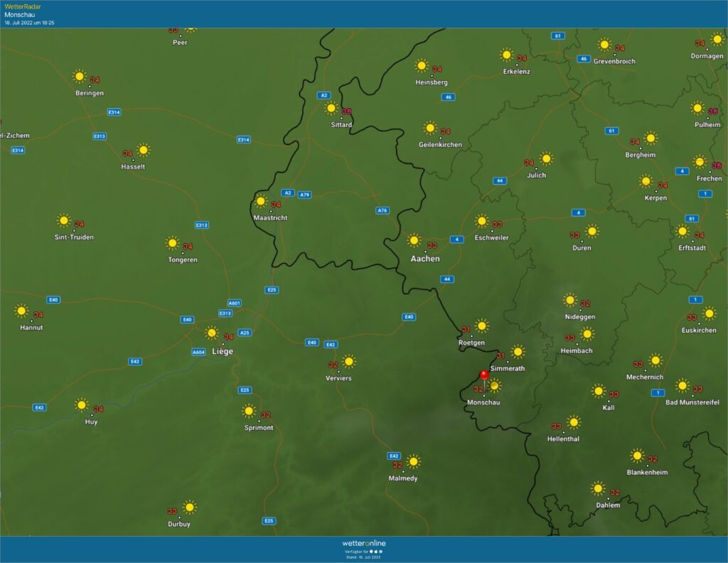Click the Verviers city label
Screen dimensions: 728x563
[x=338, y=378]
